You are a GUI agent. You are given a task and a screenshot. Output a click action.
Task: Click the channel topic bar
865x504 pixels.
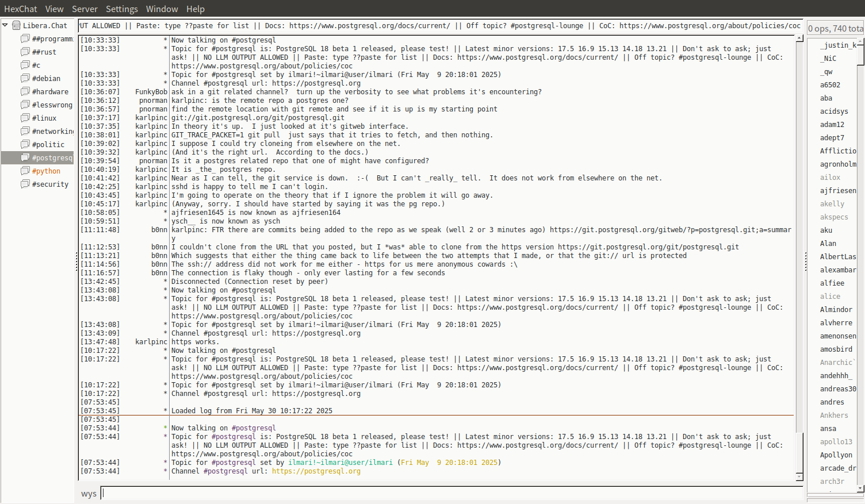pos(441,25)
